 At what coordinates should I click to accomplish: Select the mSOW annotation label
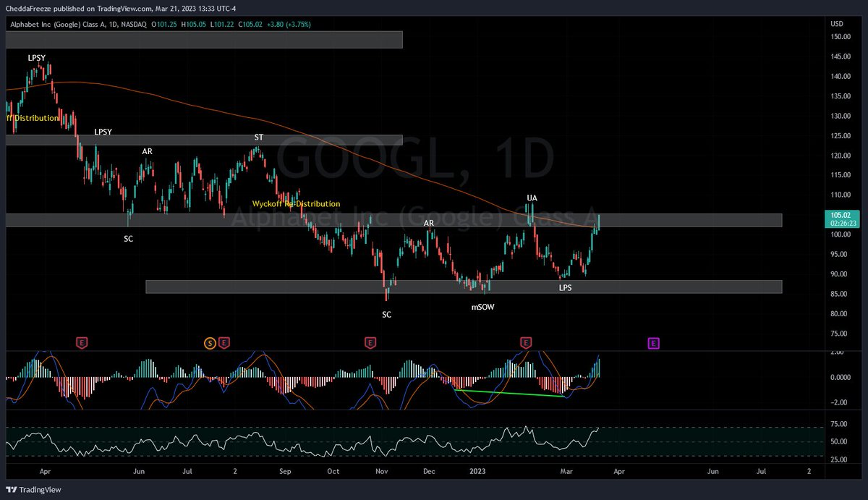click(483, 307)
